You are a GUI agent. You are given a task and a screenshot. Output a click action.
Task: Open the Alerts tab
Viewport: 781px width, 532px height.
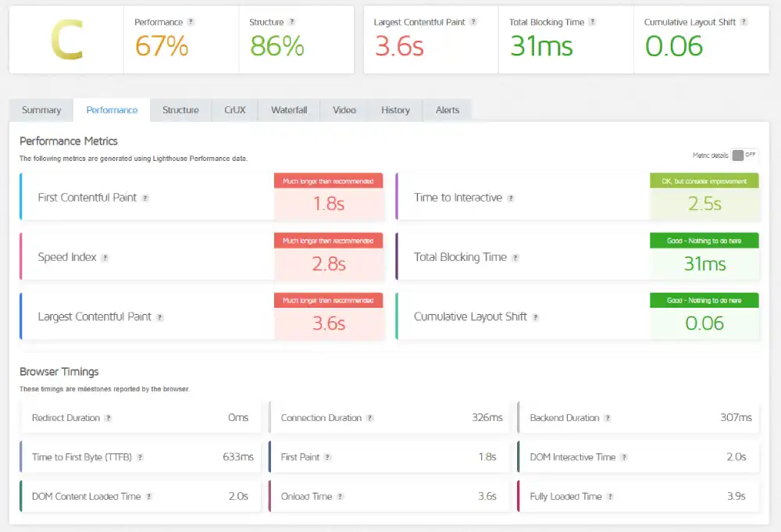point(448,110)
